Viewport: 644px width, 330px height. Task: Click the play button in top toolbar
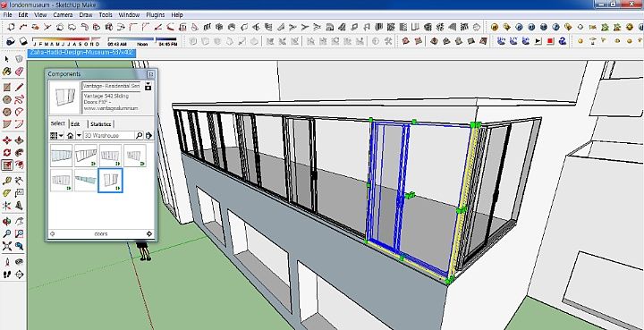pos(538,40)
